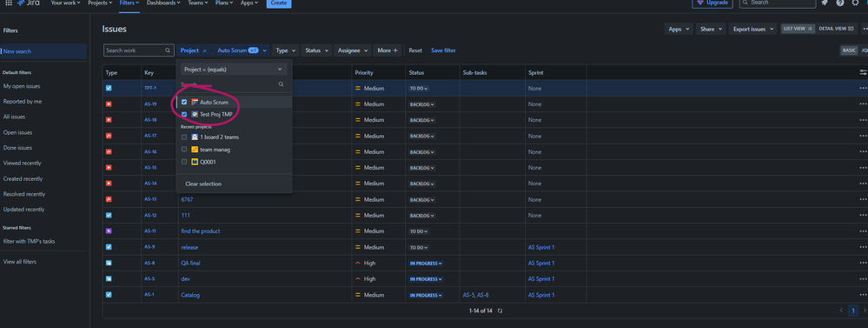Click the top Search input field

click(778, 3)
